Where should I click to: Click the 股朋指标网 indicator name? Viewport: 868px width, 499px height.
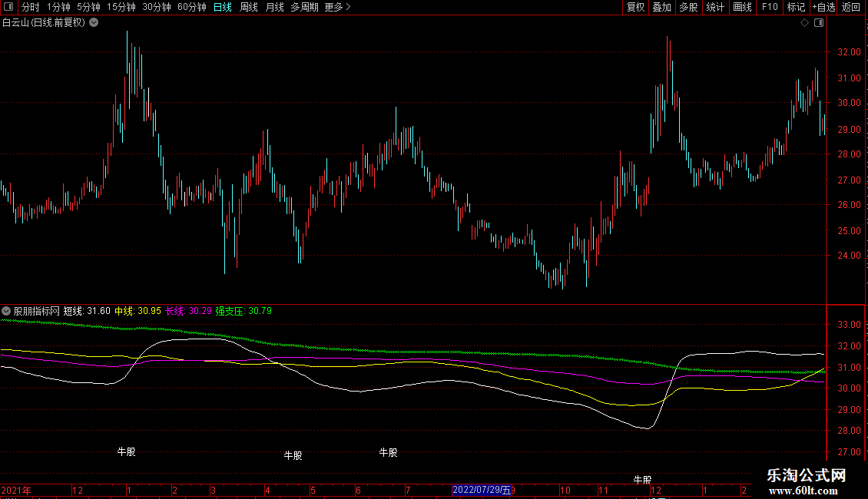(37, 311)
